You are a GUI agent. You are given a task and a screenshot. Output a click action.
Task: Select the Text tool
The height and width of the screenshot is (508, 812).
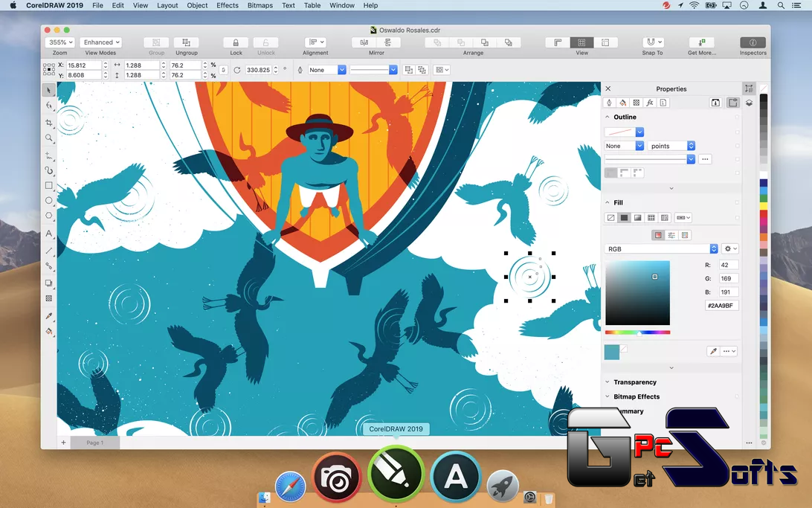[x=48, y=234]
